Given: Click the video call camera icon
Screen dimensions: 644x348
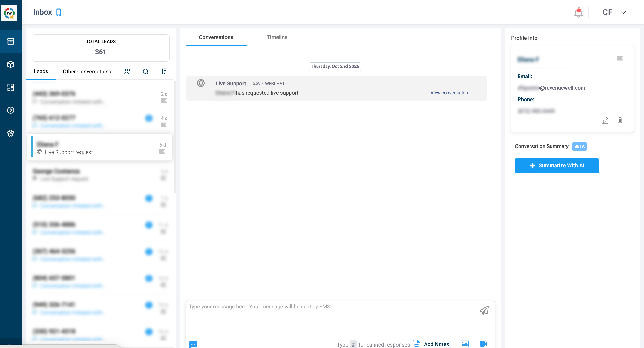Looking at the screenshot, I should 483,344.
